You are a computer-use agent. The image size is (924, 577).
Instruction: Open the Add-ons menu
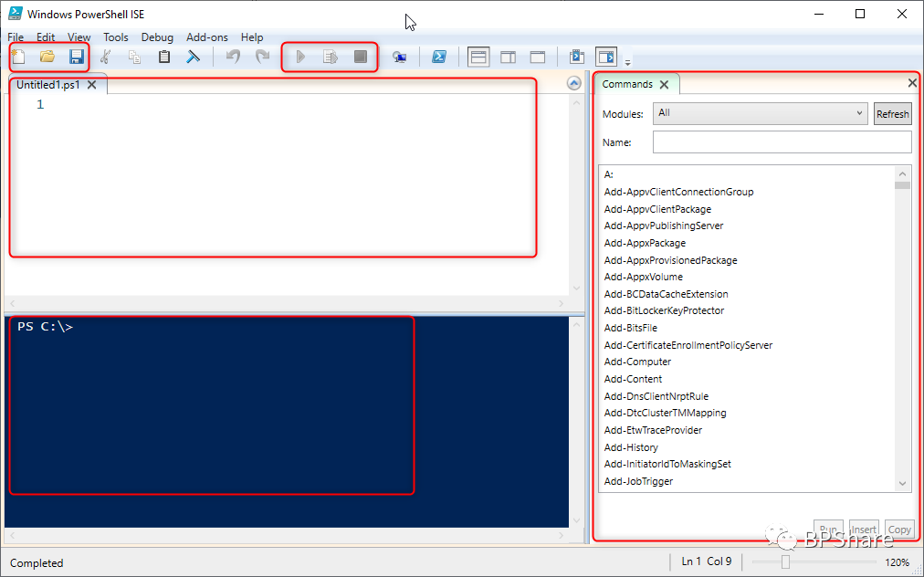[x=207, y=37]
